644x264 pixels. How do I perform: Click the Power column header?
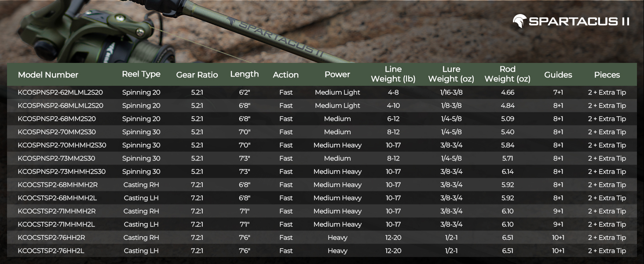[337, 74]
